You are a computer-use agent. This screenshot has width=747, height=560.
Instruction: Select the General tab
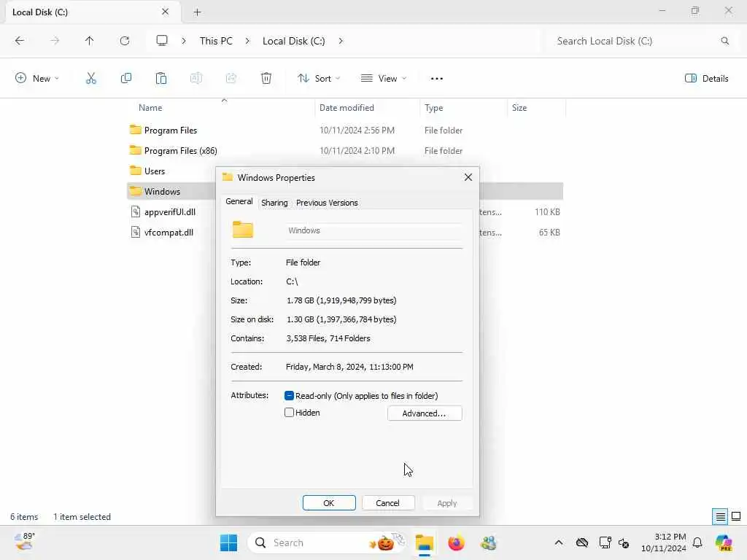[x=239, y=201]
